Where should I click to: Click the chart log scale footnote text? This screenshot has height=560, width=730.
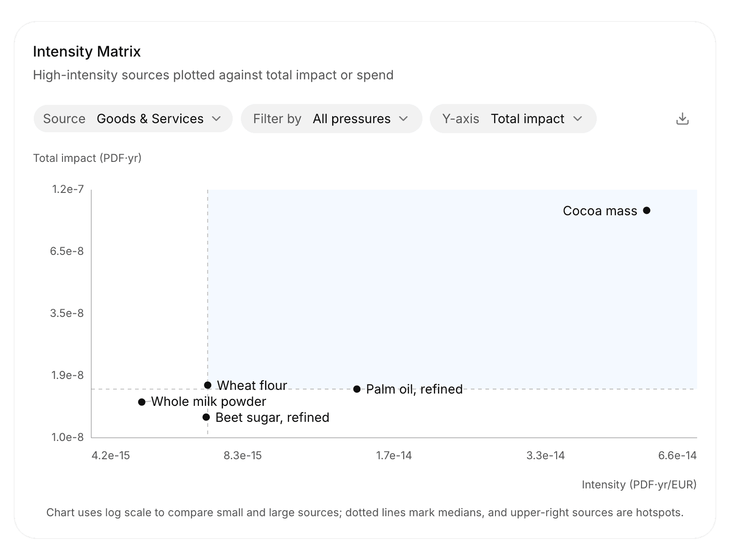coord(365,513)
